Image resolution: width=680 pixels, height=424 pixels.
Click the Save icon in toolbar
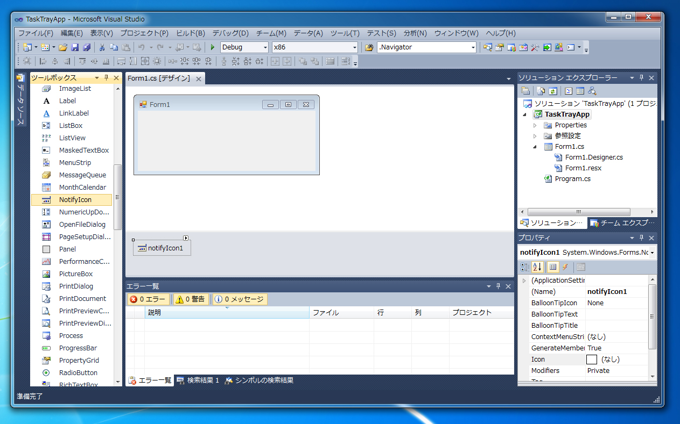[75, 47]
